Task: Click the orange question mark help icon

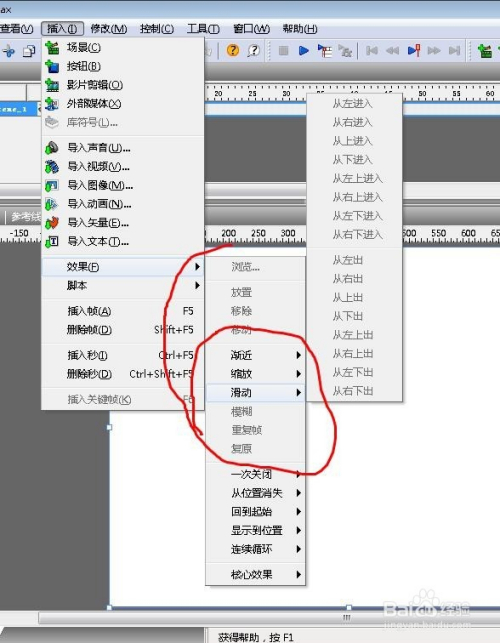Action: (233, 50)
